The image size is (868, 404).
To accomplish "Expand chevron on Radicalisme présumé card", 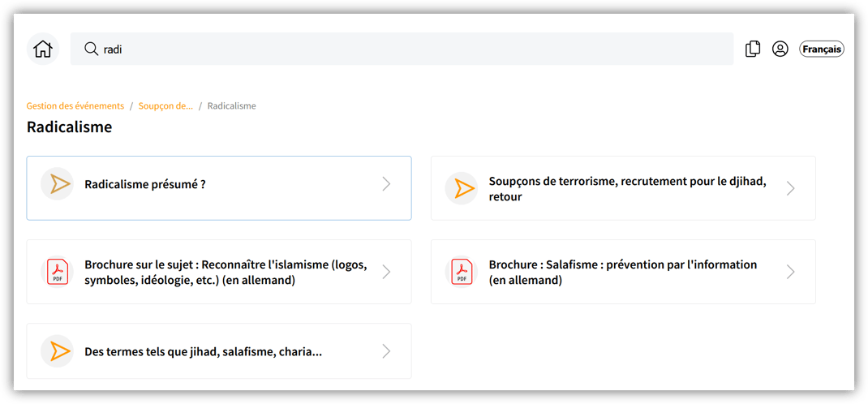I will (x=386, y=185).
